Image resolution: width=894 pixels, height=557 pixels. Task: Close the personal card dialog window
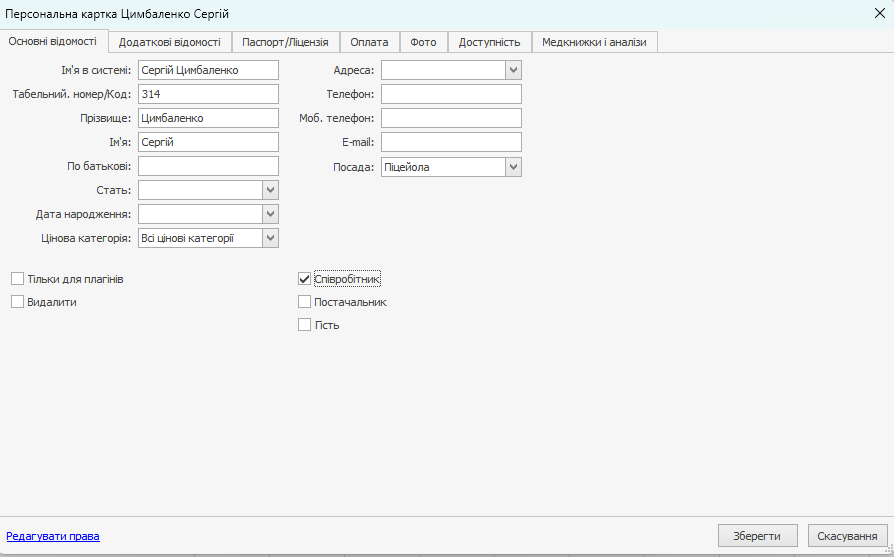coord(879,13)
